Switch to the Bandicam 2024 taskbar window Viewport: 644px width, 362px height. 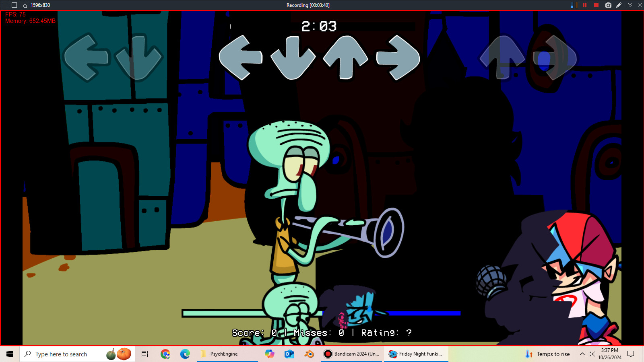pos(351,354)
